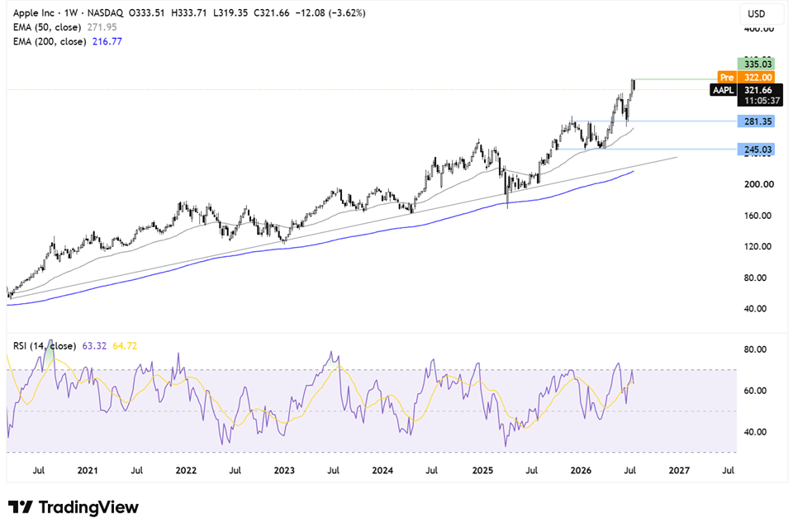
Task: Click the 2027 label on time axis
Action: [x=680, y=470]
